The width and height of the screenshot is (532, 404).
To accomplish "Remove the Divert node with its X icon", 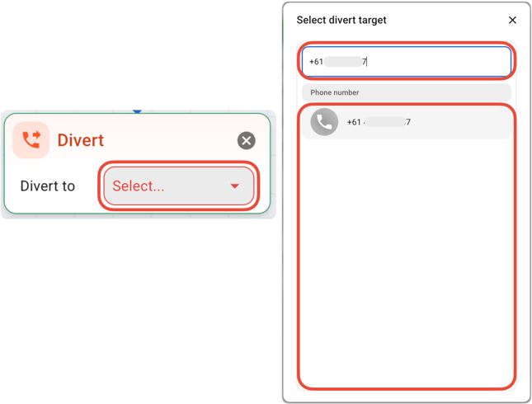I will tap(246, 141).
